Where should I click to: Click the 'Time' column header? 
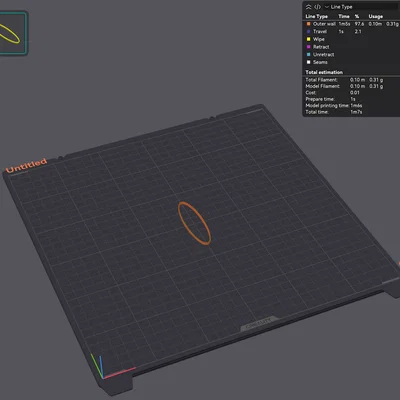344,16
